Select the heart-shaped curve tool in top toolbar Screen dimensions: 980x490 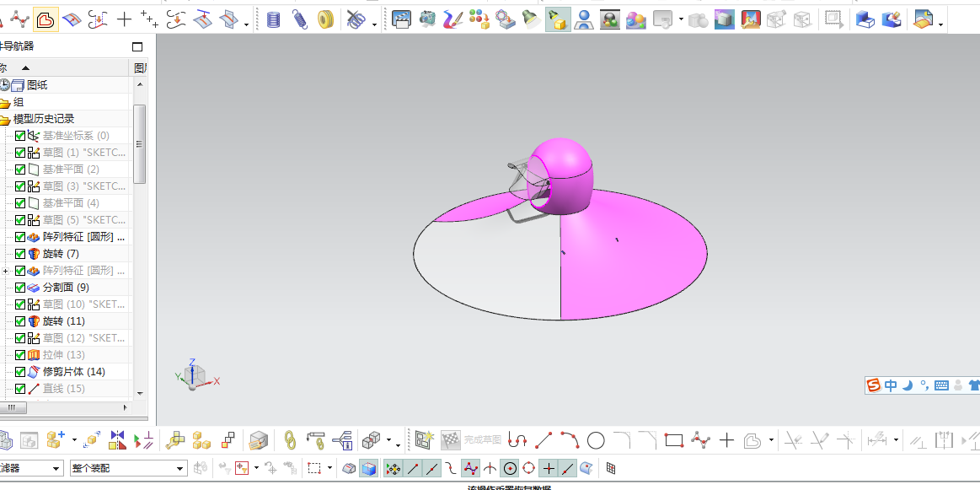click(x=45, y=20)
